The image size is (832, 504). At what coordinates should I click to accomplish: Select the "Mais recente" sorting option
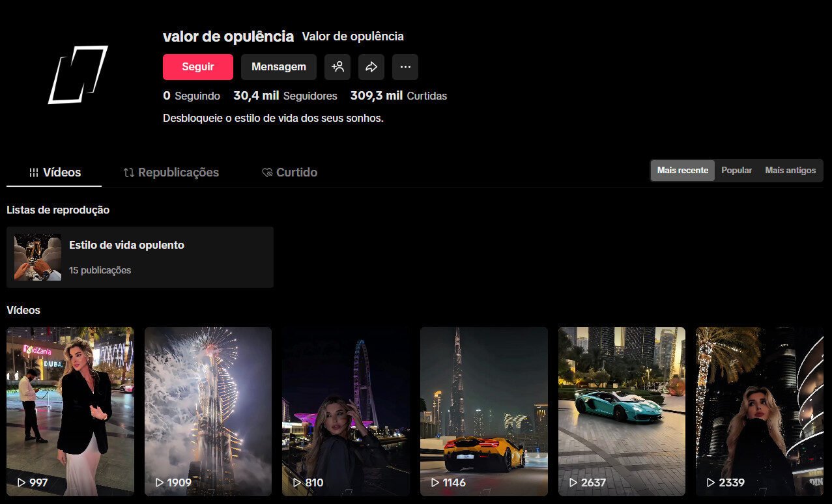682,170
